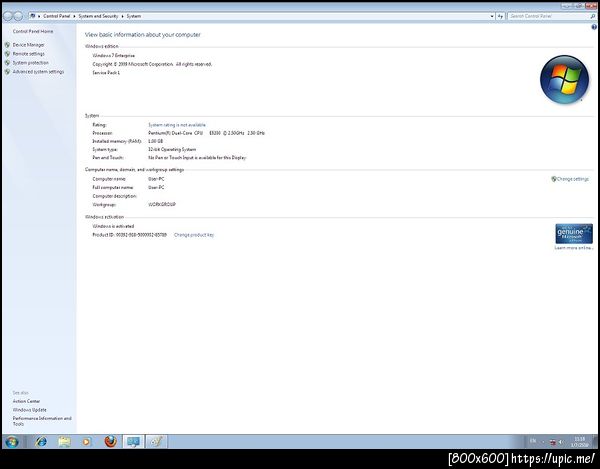This screenshot has width=600, height=469.
Task: Open the Paint taskbar button
Action: click(156, 442)
